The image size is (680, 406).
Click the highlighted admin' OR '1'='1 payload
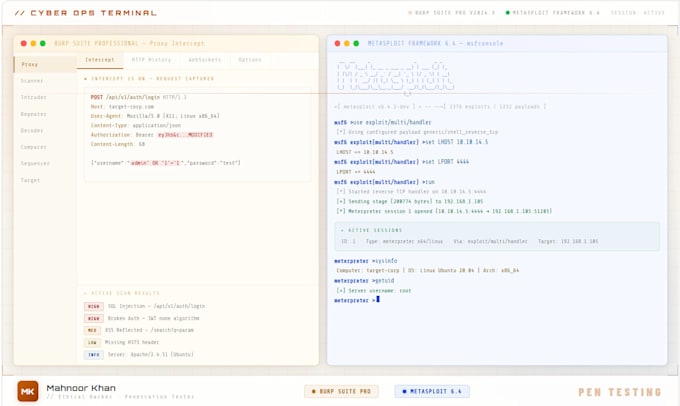coord(155,163)
